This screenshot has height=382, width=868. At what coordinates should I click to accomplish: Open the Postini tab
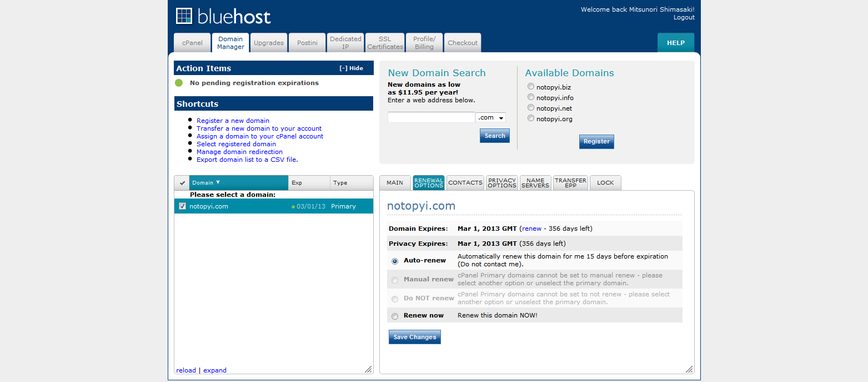point(307,43)
